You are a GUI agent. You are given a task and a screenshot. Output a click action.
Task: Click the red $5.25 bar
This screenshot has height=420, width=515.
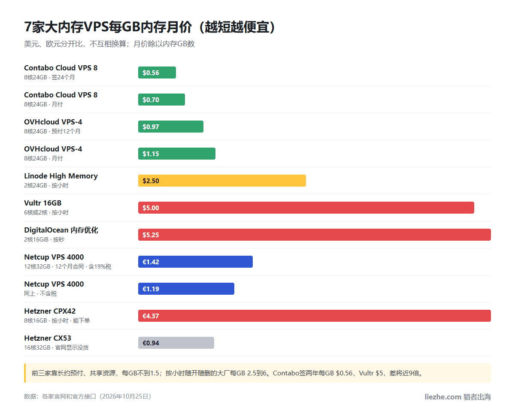[x=315, y=235]
